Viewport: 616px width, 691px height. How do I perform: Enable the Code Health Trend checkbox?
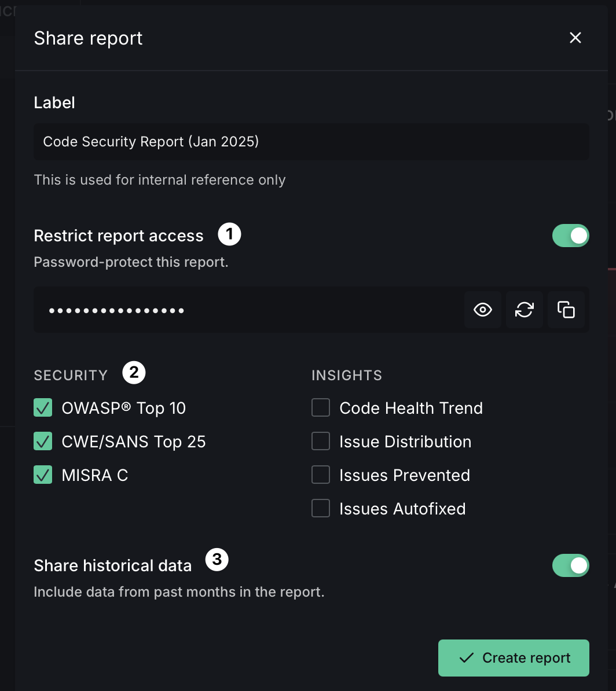321,408
